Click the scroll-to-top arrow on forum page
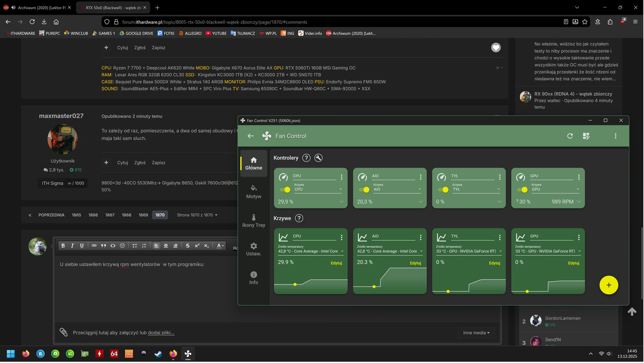644x363 pixels. pos(632,312)
